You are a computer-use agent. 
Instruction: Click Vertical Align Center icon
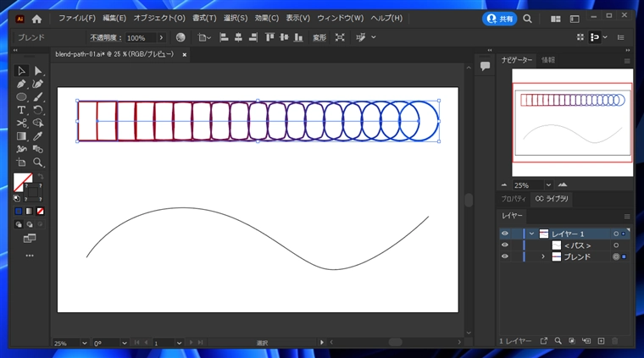pyautogui.click(x=284, y=37)
